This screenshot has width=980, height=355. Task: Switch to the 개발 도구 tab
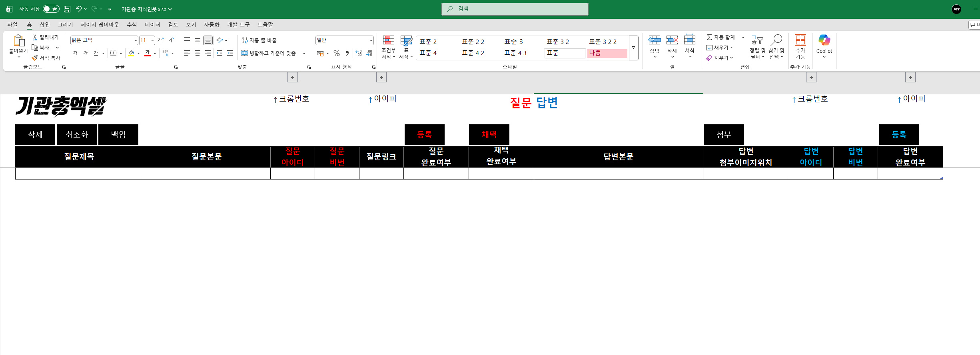pyautogui.click(x=238, y=25)
